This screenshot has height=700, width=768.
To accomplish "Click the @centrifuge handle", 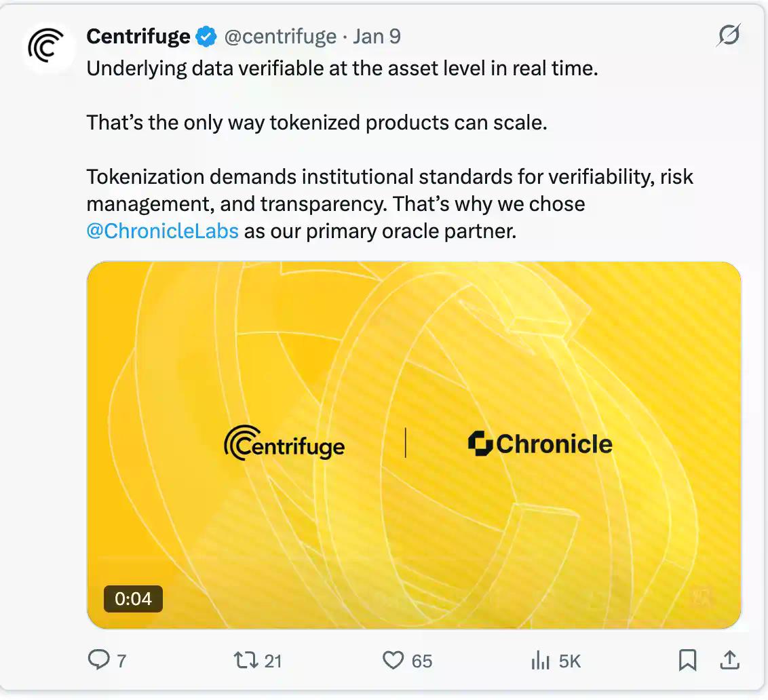I will [x=280, y=37].
